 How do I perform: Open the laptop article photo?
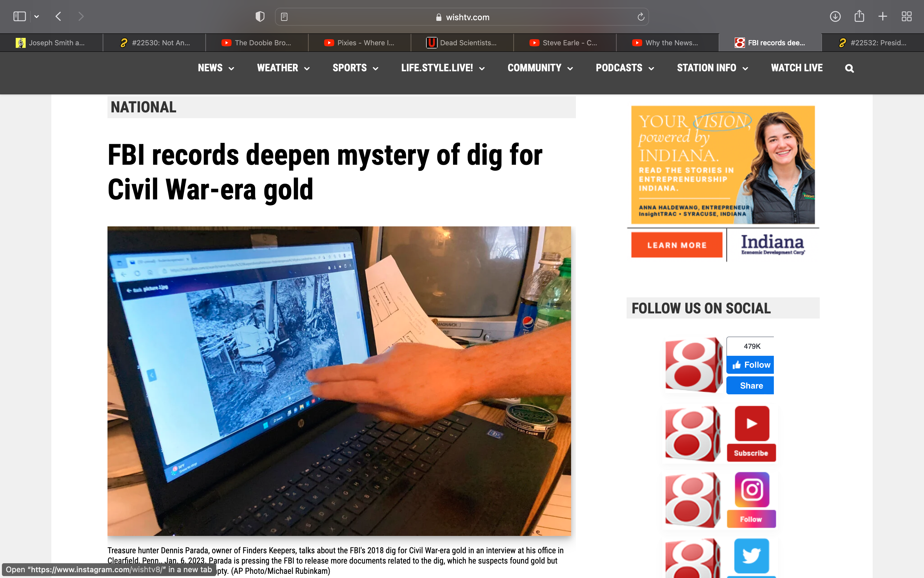339,381
